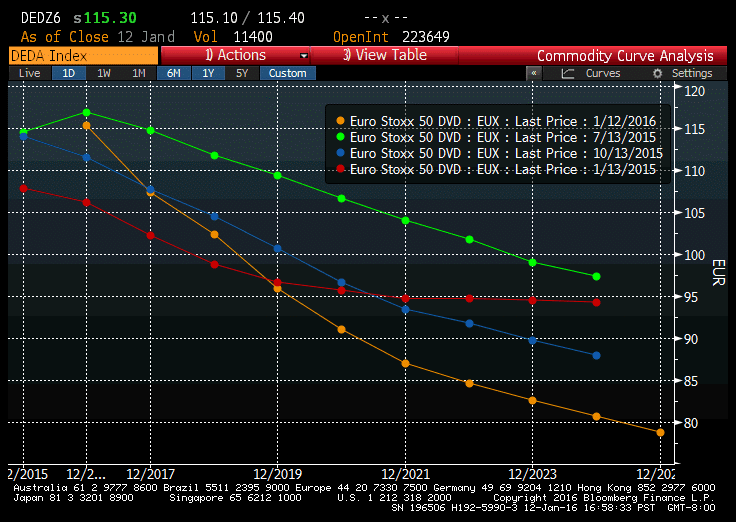The height and width of the screenshot is (522, 736).
Task: Click the last green curve point near 97
Action: point(596,276)
